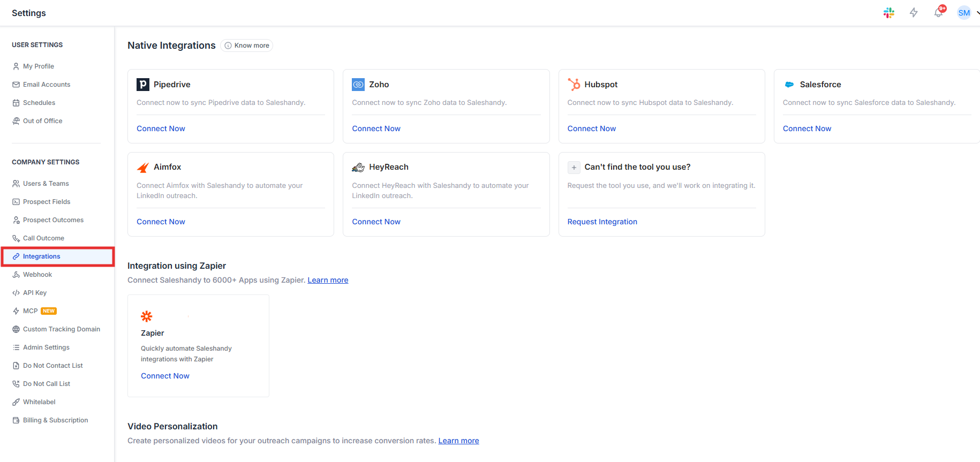Click the Hubspot logo icon
Screen dimensions: 980x462
(x=574, y=85)
